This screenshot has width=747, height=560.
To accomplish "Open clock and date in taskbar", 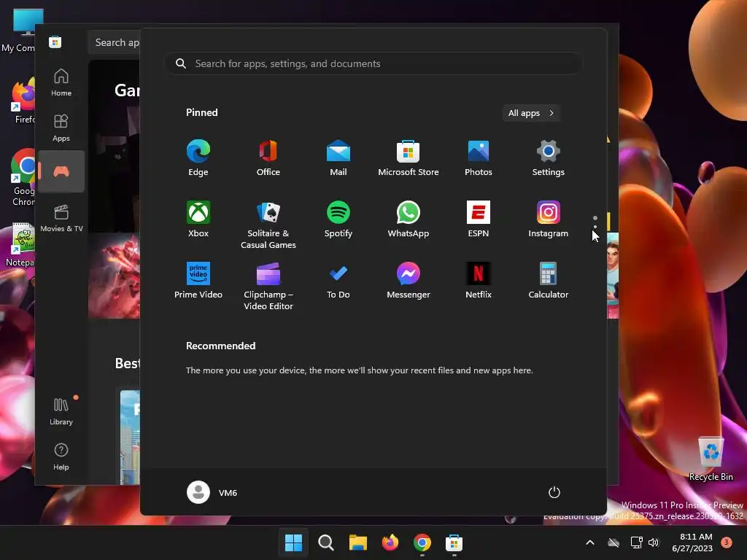I will [x=692, y=542].
